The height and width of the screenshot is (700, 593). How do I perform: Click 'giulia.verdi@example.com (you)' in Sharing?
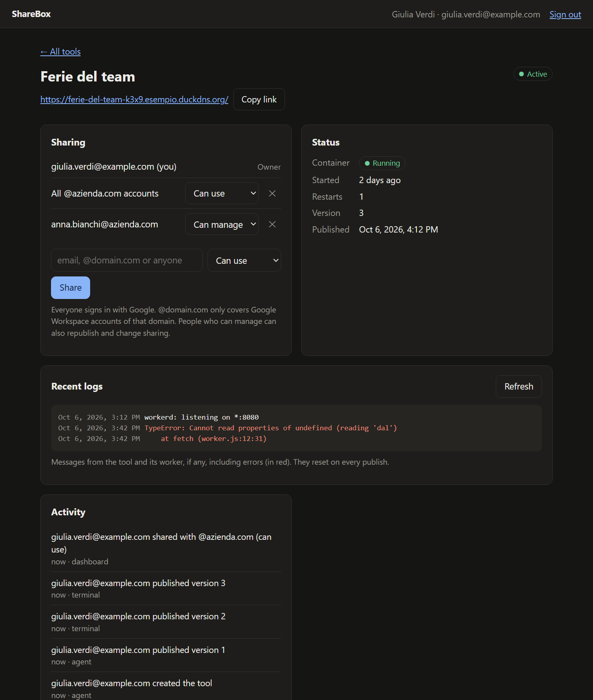point(114,166)
